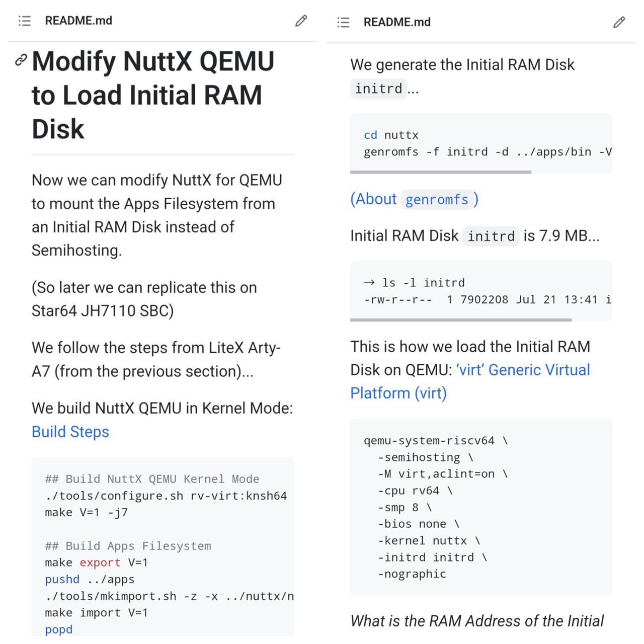Screen dimensions: 644x644
Task: Click the right panel README.md file title
Action: point(397,22)
